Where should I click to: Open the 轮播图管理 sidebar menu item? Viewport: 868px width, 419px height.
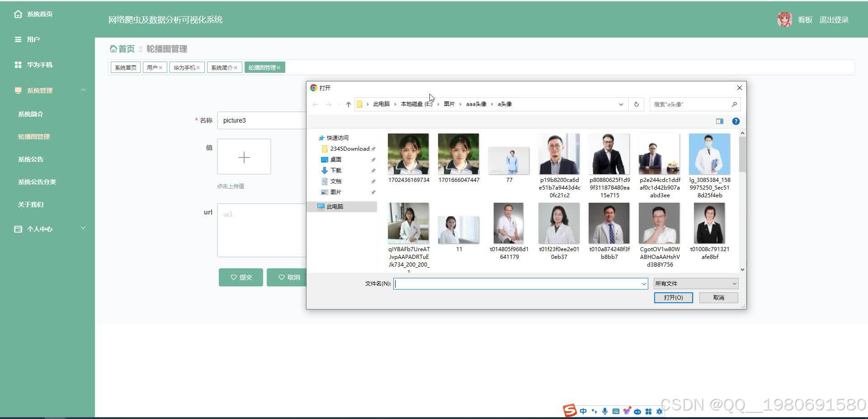click(x=34, y=137)
